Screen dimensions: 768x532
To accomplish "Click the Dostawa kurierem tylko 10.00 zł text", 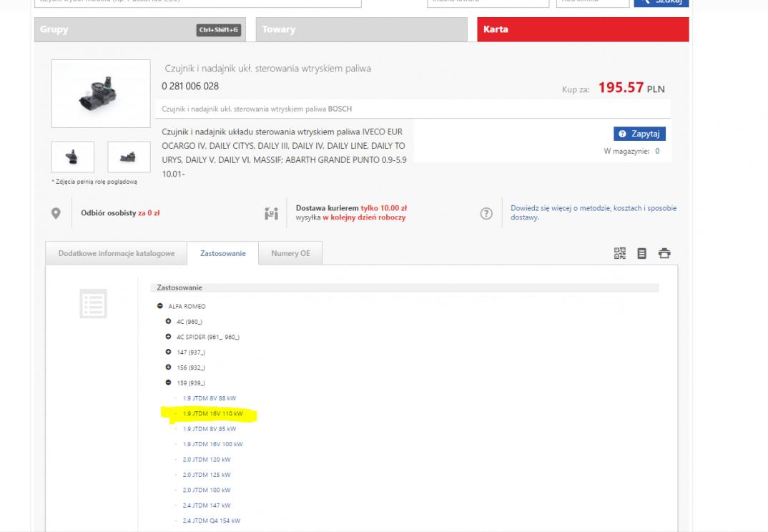I will point(351,207).
